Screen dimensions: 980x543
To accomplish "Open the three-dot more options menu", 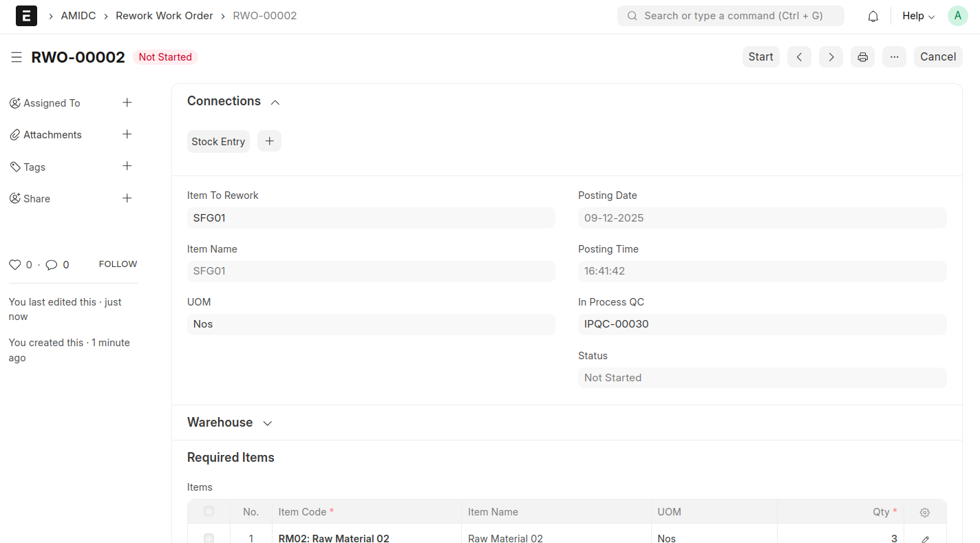I will pyautogui.click(x=894, y=57).
